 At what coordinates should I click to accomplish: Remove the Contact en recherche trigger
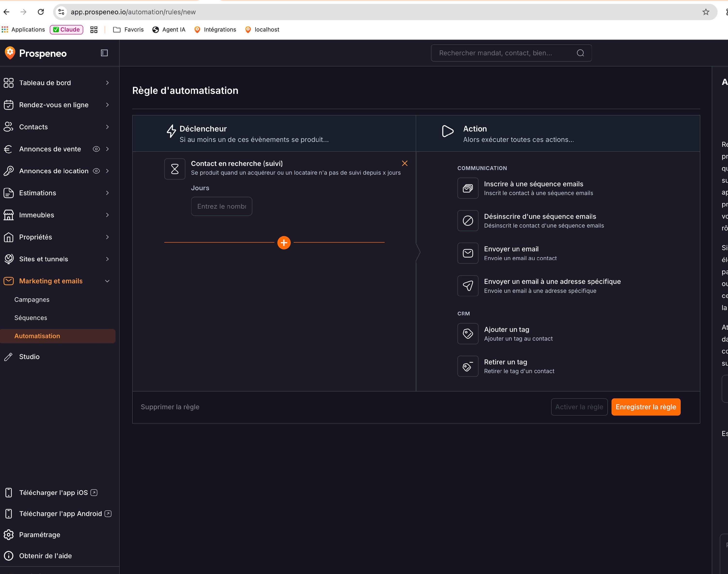[405, 163]
